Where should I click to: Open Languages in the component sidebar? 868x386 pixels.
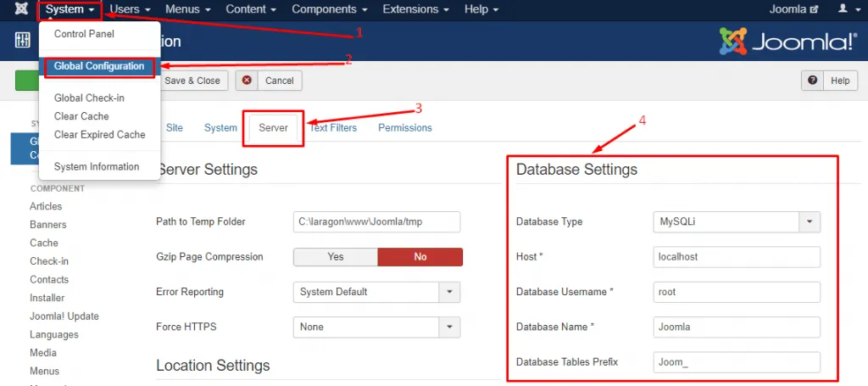coord(54,334)
